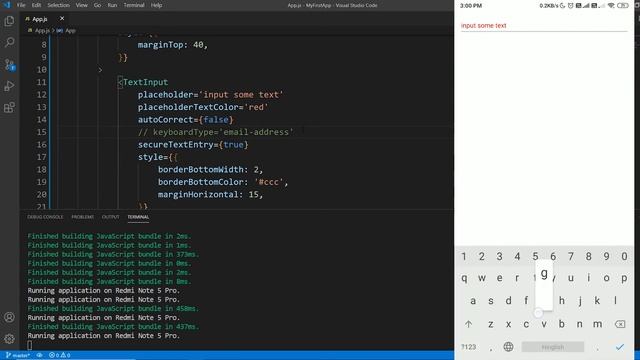The image size is (640, 360).
Task: Tap the globe language key on phone keyboard
Action: coord(508,347)
